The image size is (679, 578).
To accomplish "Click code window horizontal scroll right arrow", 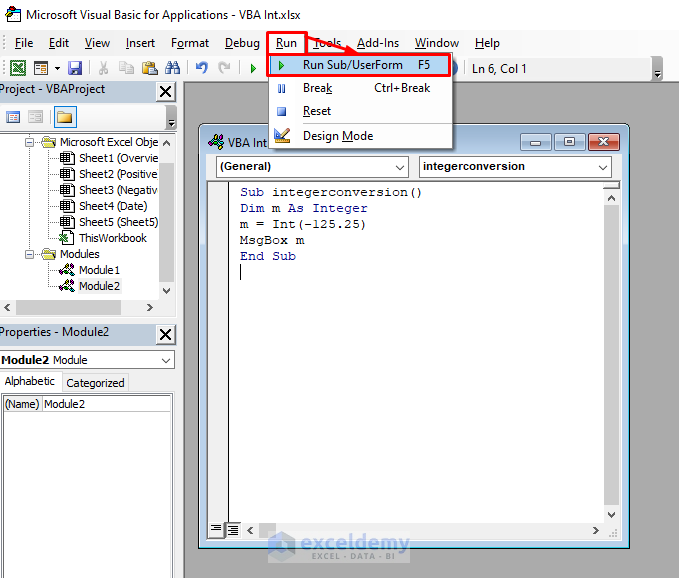I will pyautogui.click(x=596, y=530).
